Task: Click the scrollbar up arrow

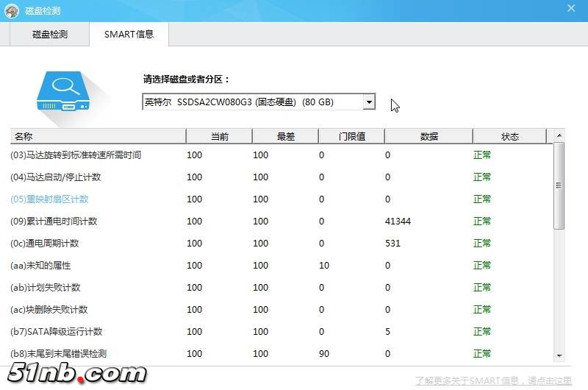Action: pos(559,136)
